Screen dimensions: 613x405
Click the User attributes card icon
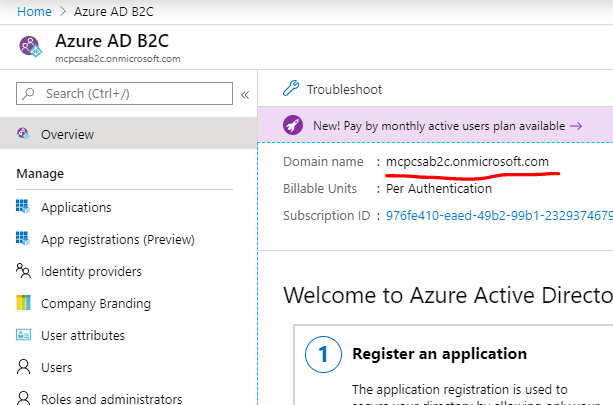tap(23, 335)
